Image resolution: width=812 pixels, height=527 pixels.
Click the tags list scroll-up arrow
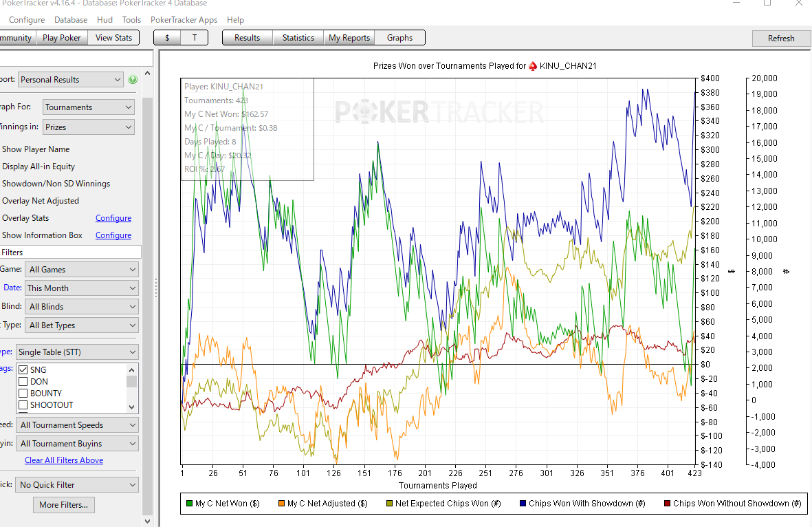coord(131,369)
